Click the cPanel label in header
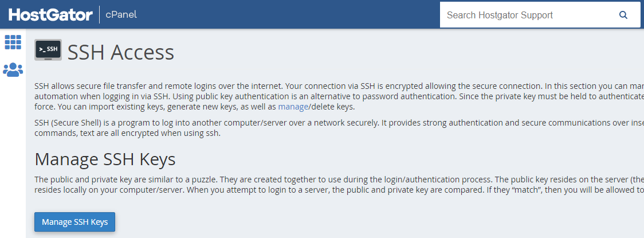This screenshot has height=238, width=644. (x=121, y=14)
